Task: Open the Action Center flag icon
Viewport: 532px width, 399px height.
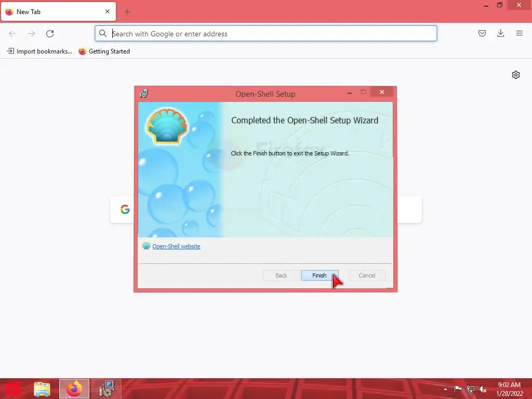Action: [x=458, y=389]
